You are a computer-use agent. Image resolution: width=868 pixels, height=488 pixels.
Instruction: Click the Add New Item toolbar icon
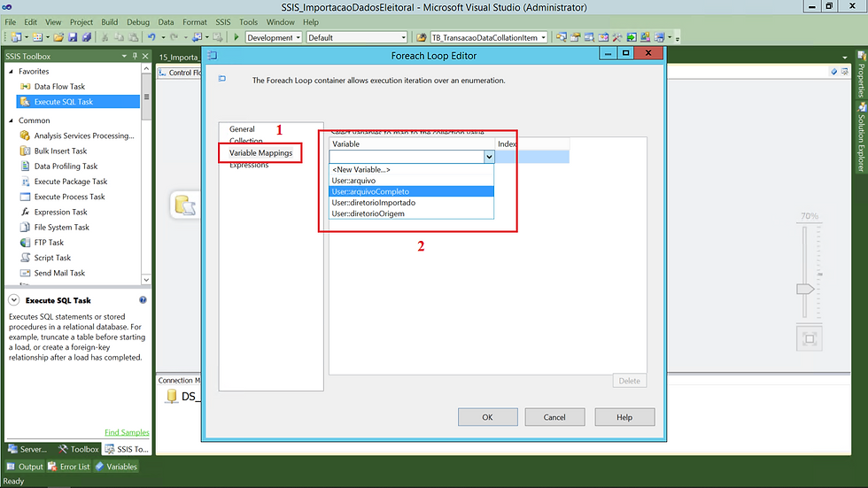tap(37, 37)
